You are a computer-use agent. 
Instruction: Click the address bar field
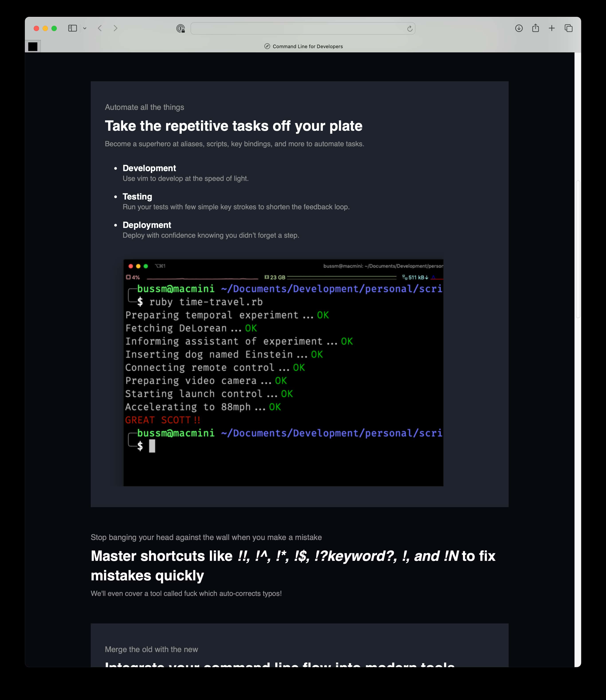pyautogui.click(x=298, y=28)
